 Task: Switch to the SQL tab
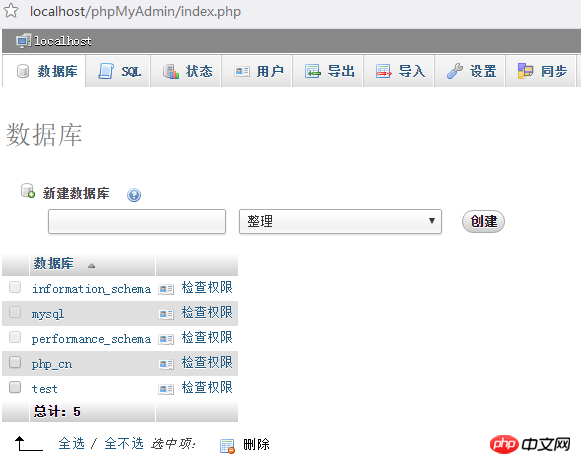[x=118, y=71]
